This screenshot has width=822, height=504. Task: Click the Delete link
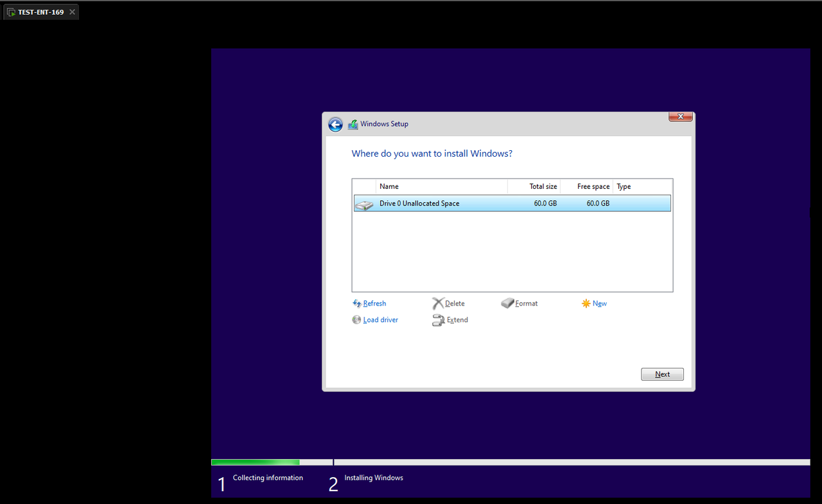point(455,304)
